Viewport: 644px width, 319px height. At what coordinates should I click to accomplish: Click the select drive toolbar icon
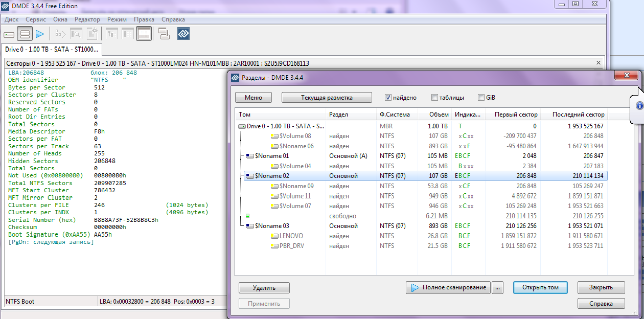click(x=9, y=34)
